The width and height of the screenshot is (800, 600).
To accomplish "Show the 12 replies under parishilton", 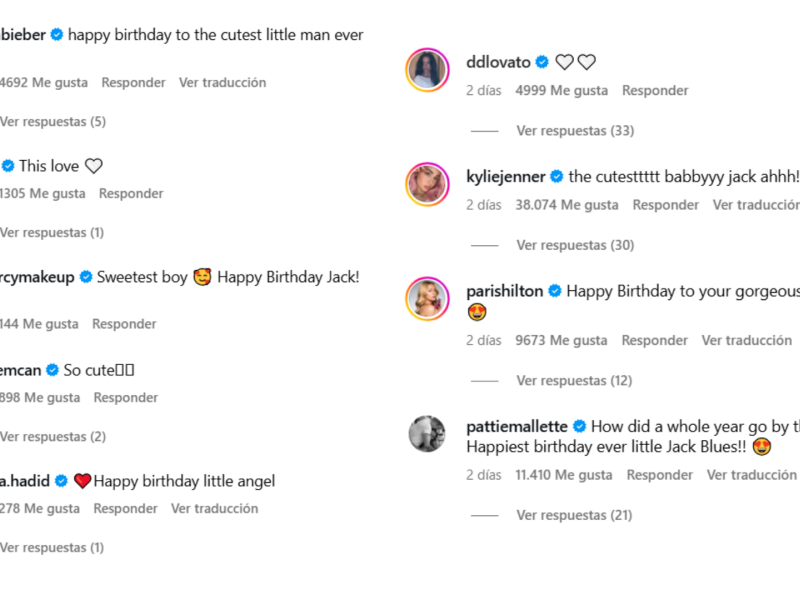I will [x=574, y=380].
